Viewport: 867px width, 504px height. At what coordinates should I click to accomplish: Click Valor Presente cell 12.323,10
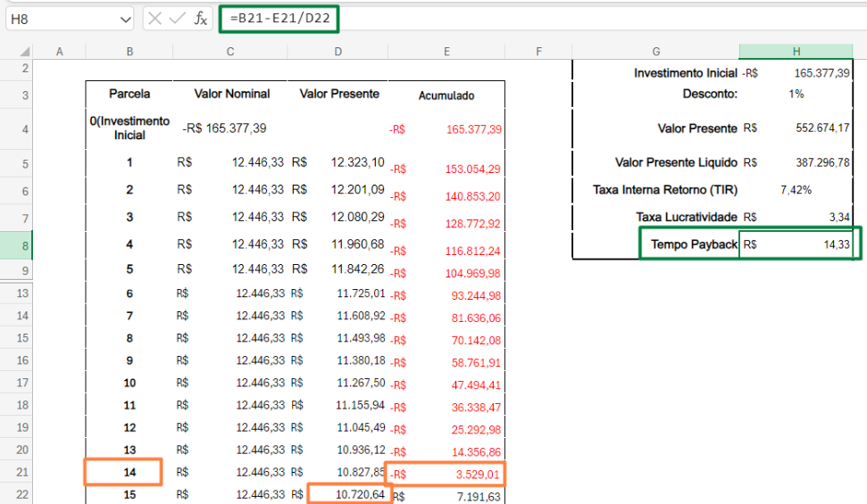(x=338, y=162)
